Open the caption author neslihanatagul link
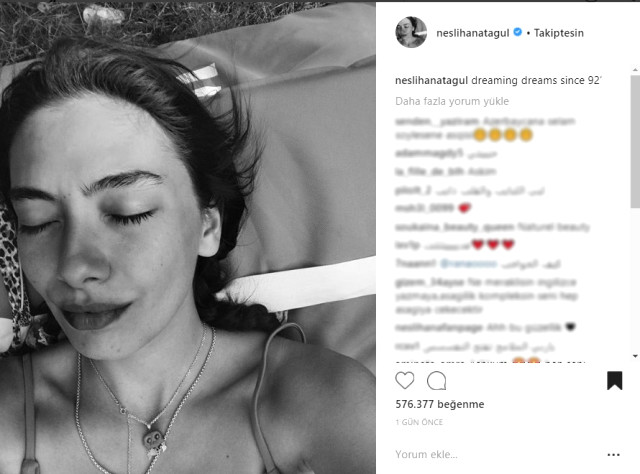Screen dimensions: 640x474 [x=431, y=80]
